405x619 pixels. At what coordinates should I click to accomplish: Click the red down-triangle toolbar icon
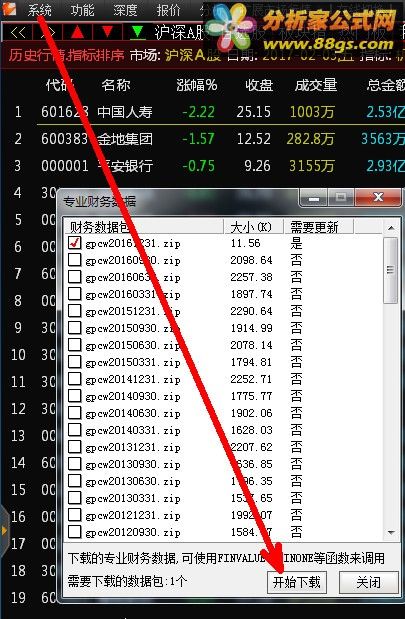(x=107, y=32)
